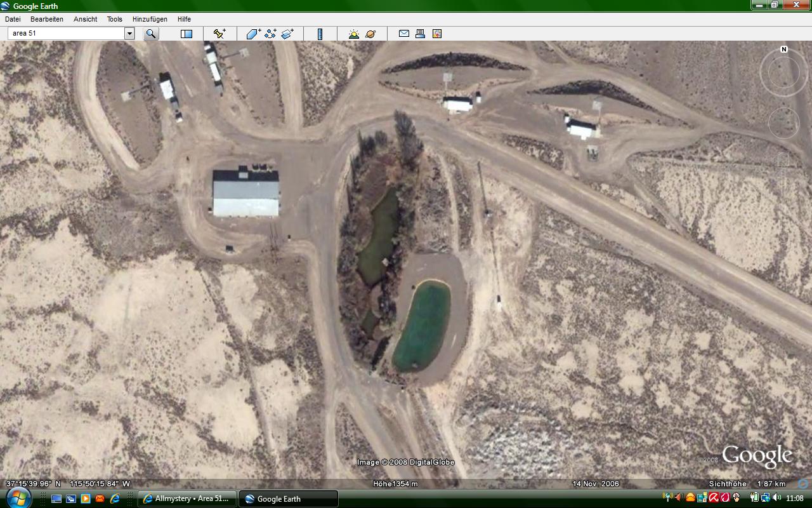Click the taskbar clock 11:08

(795, 497)
